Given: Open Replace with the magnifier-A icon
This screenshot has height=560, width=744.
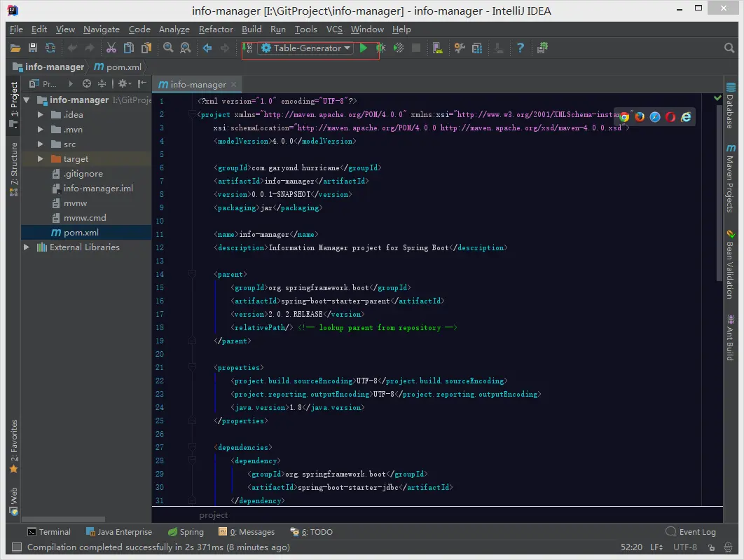Looking at the screenshot, I should 186,48.
